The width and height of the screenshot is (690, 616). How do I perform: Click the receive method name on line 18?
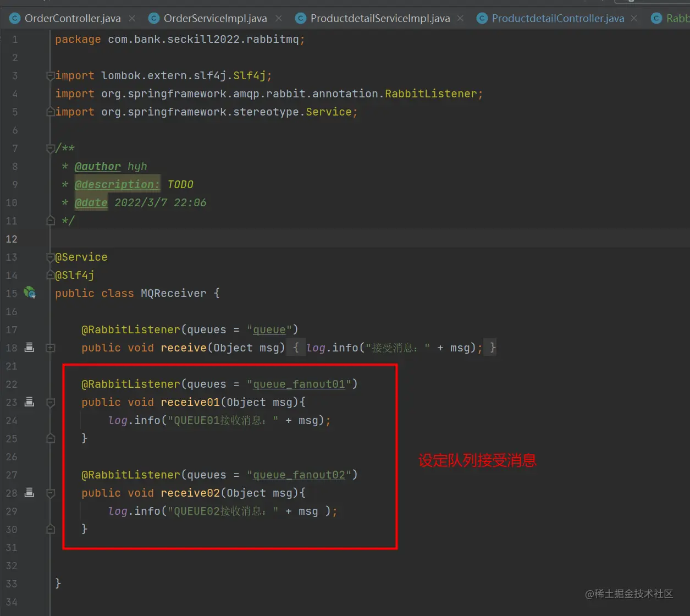184,348
